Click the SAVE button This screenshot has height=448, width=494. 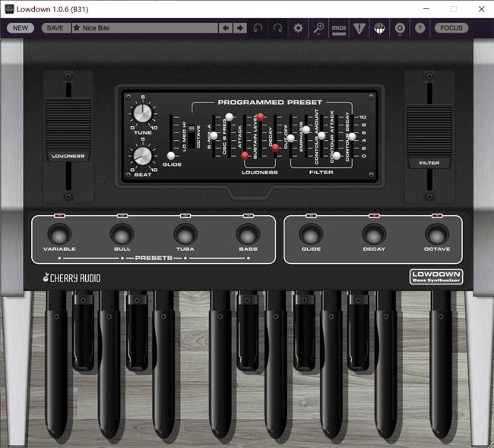[x=55, y=28]
